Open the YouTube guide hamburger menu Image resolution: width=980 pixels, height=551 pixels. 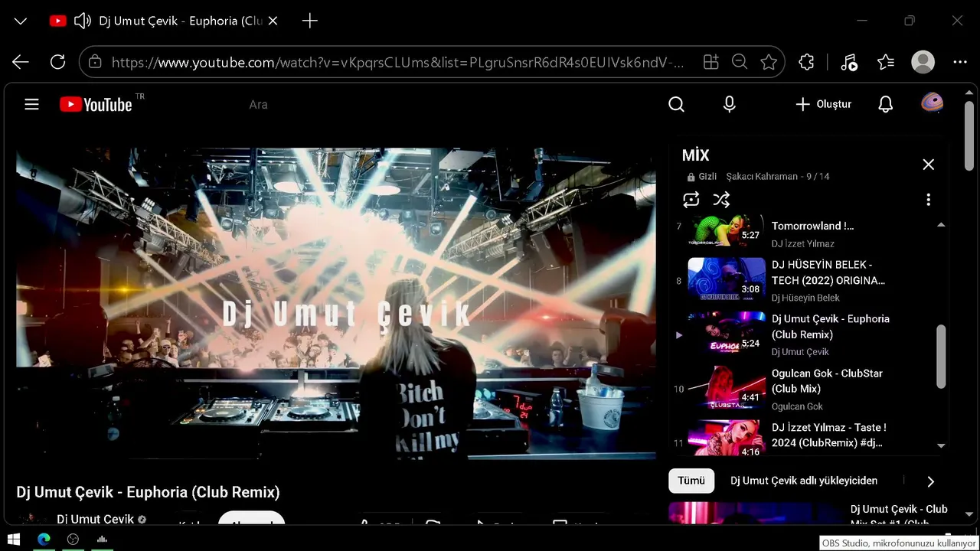[x=31, y=104]
